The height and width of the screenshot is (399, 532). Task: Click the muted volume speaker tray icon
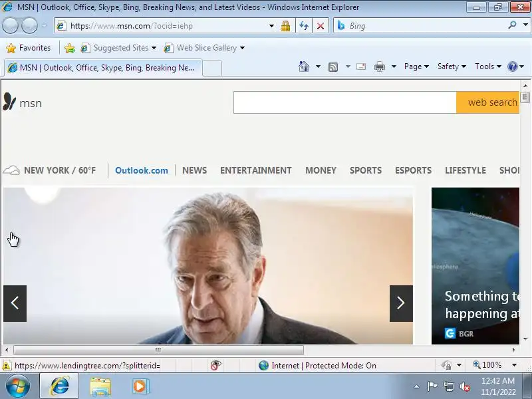tap(464, 386)
